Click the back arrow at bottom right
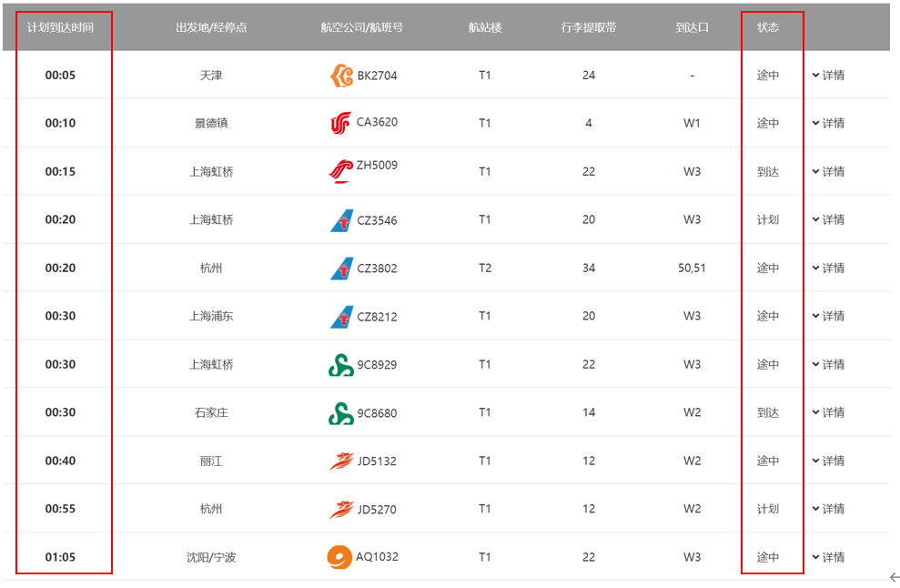 tap(894, 577)
